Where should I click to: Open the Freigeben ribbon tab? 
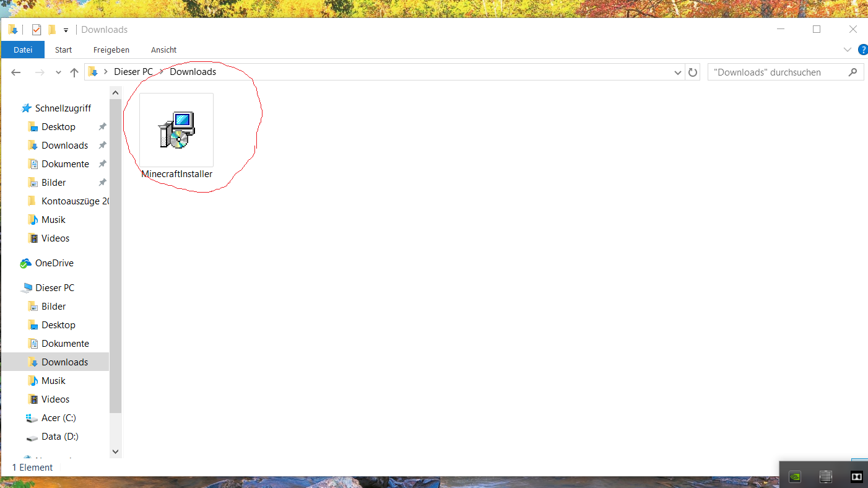click(x=111, y=50)
